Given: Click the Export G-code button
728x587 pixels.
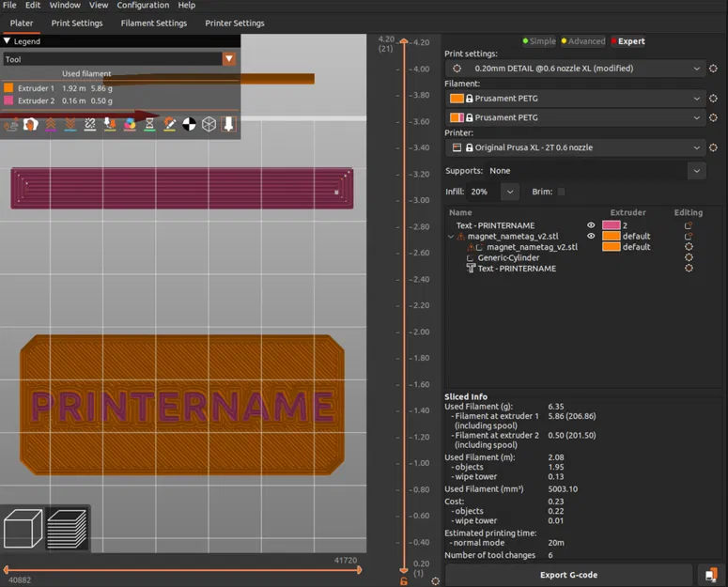Looking at the screenshot, I should point(568,575).
